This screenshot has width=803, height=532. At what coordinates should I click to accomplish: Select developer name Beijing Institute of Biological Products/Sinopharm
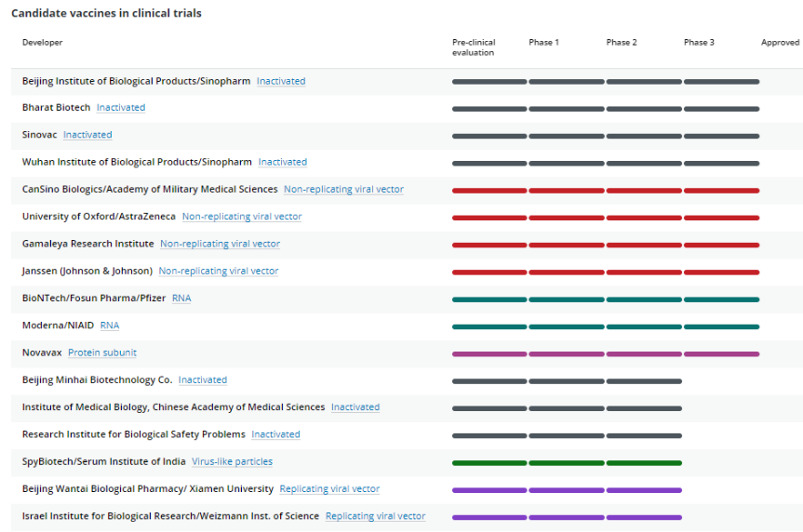click(x=136, y=81)
